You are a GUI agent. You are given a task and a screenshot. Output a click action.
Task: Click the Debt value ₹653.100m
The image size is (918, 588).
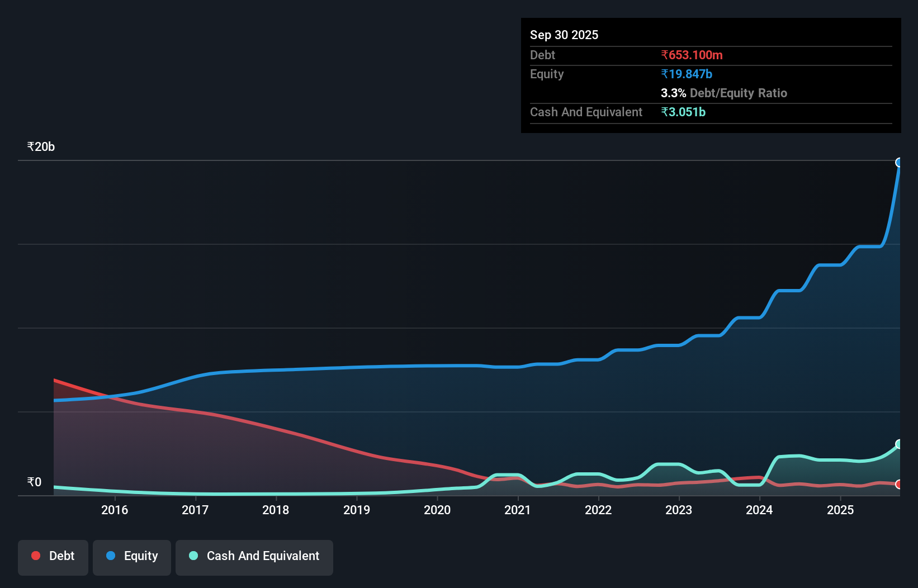point(692,55)
